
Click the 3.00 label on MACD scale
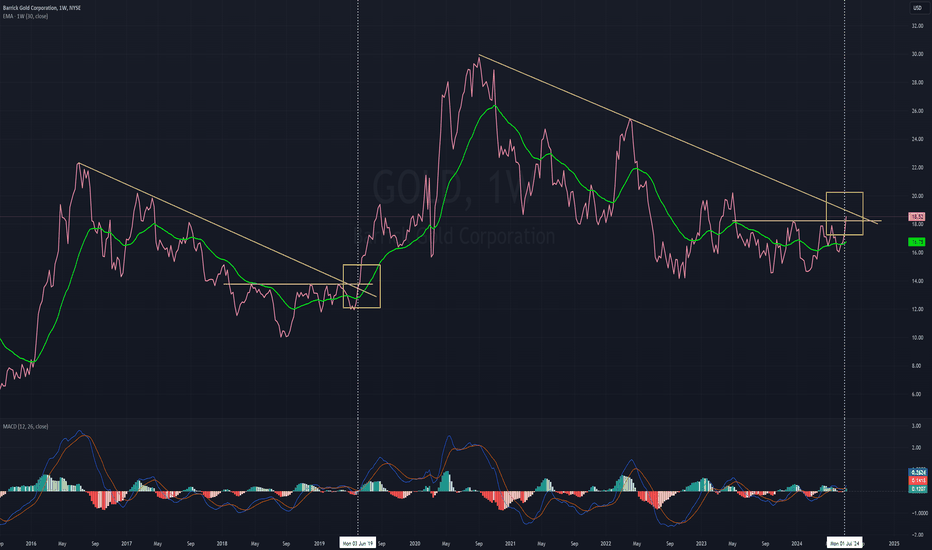pos(916,426)
